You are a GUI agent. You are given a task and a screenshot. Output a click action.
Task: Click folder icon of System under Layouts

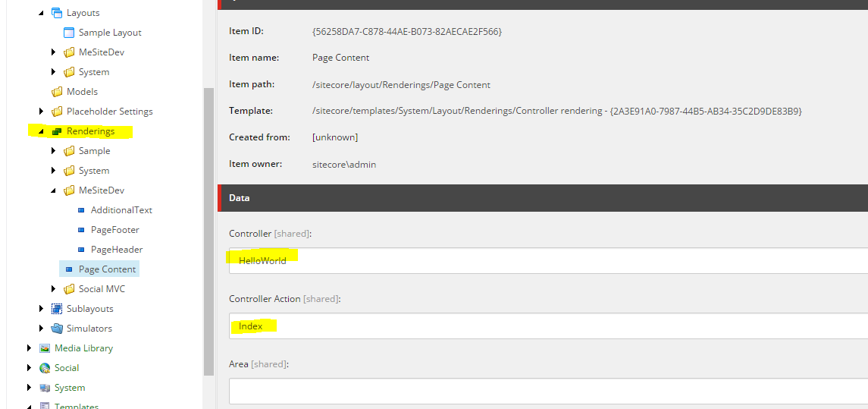click(x=69, y=72)
